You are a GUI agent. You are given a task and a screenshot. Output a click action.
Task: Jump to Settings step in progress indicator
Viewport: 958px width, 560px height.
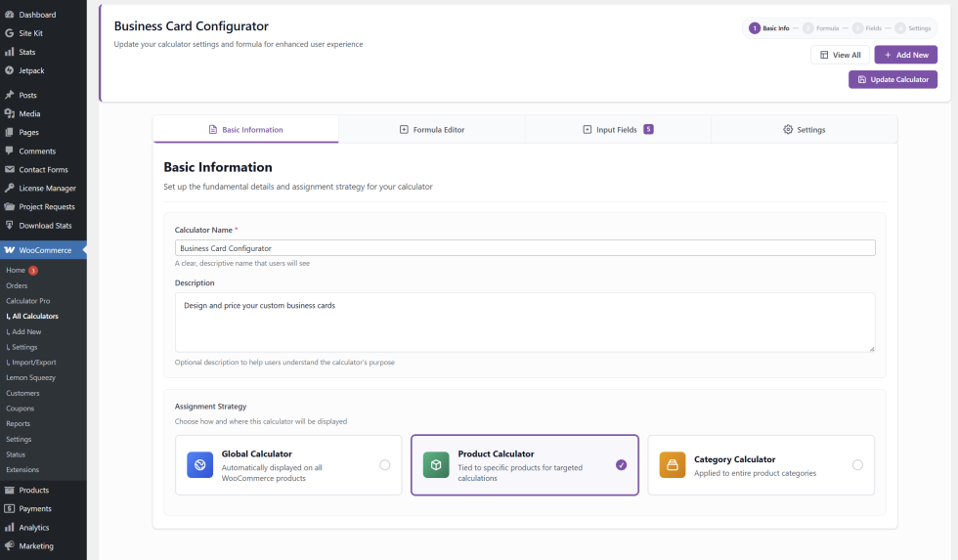(913, 28)
